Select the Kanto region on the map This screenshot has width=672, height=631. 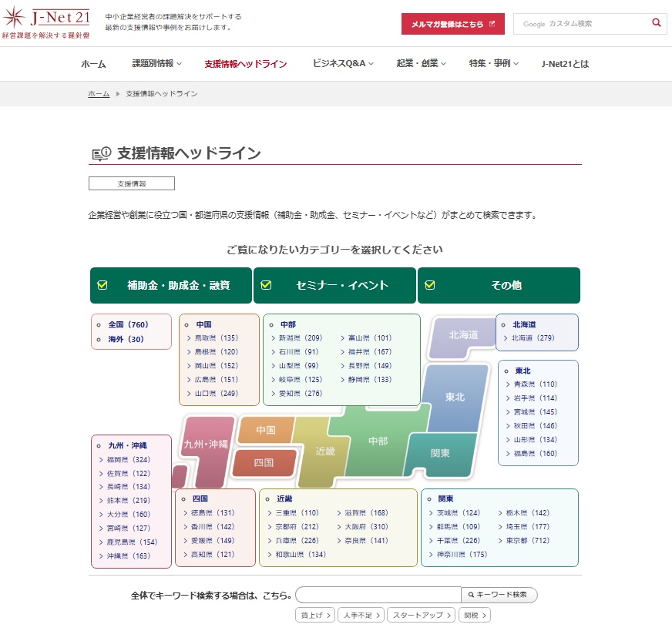tap(440, 453)
